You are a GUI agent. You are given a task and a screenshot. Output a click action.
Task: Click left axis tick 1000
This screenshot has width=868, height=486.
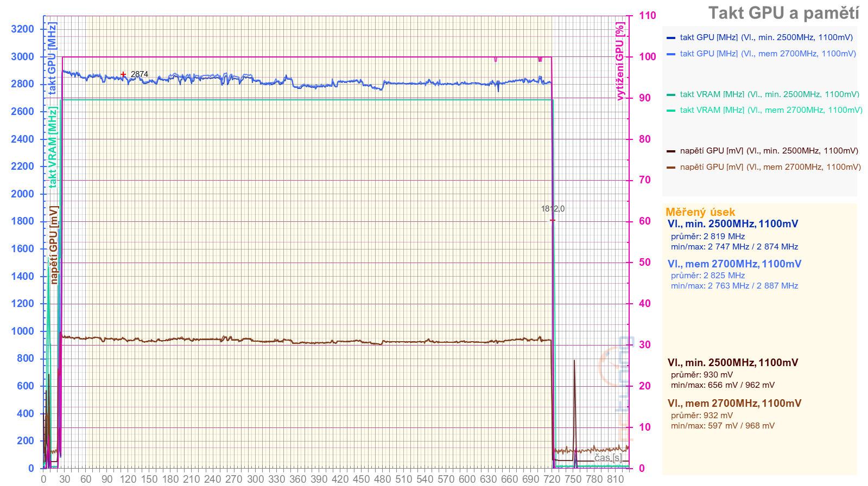[22, 331]
